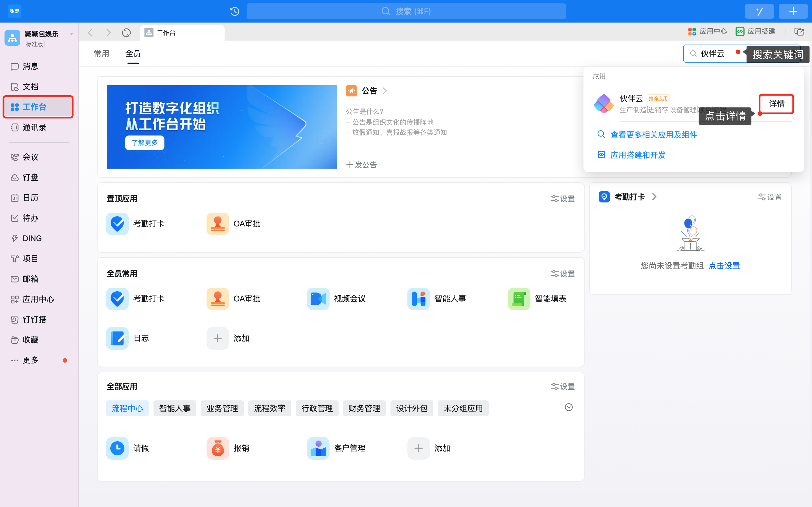Open OA审批 in 置顶应用
812x507 pixels.
tap(233, 224)
